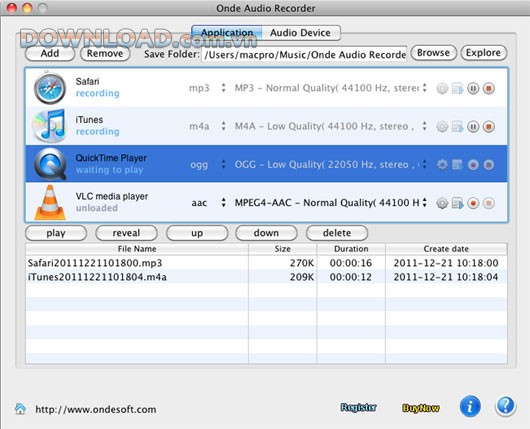Sort by Size column header
530x429 pixels.
pyautogui.click(x=283, y=249)
